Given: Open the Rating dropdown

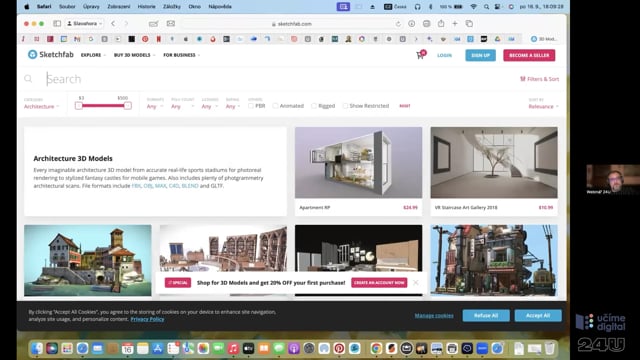Looking at the screenshot, I should 233,107.
